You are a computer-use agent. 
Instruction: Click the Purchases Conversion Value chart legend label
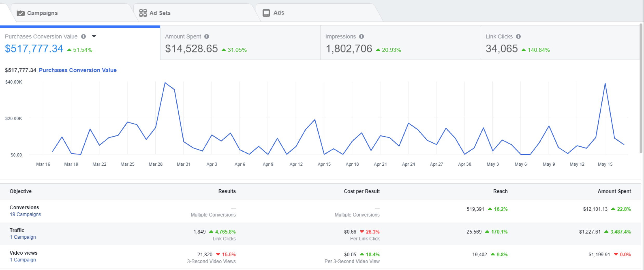[x=78, y=70]
